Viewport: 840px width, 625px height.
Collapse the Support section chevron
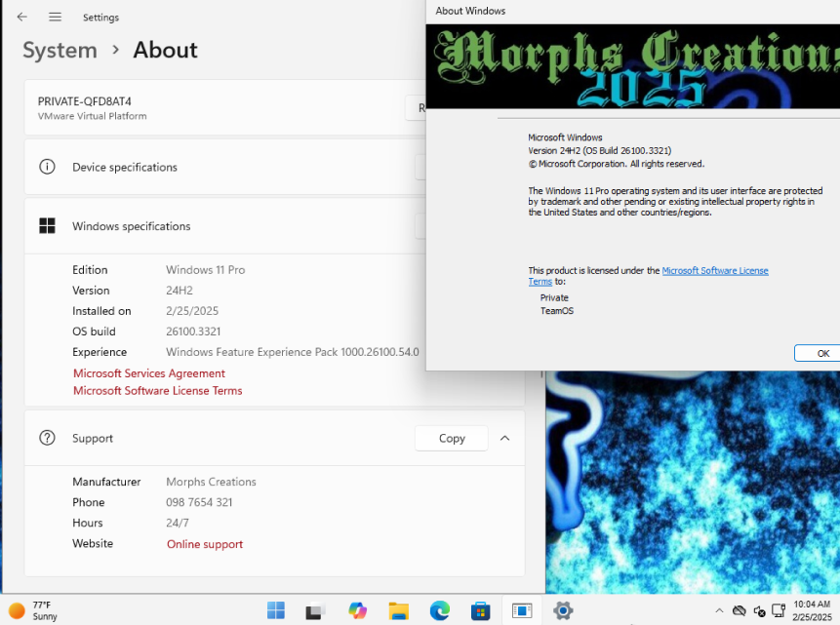(x=504, y=438)
